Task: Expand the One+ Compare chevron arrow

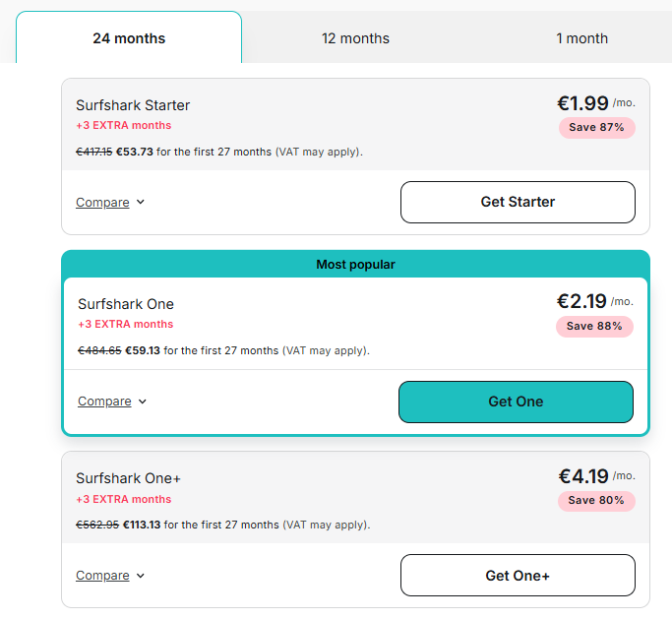Action: pyautogui.click(x=141, y=576)
